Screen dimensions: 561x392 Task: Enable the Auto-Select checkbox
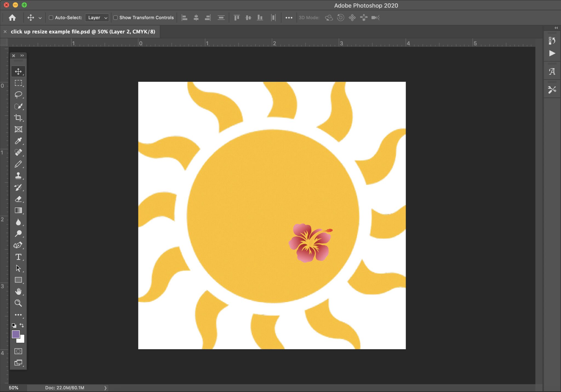(51, 17)
